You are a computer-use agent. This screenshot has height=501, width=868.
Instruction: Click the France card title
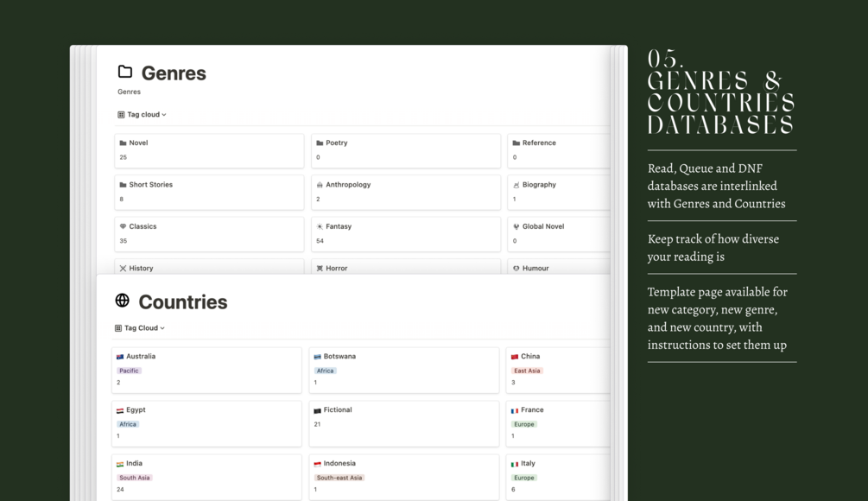point(532,410)
